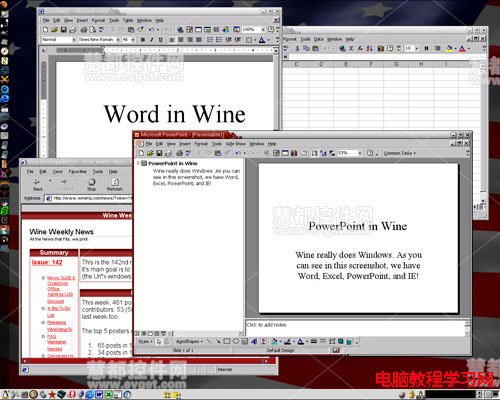Click the Refresh button in Internet Explorer

115,184
